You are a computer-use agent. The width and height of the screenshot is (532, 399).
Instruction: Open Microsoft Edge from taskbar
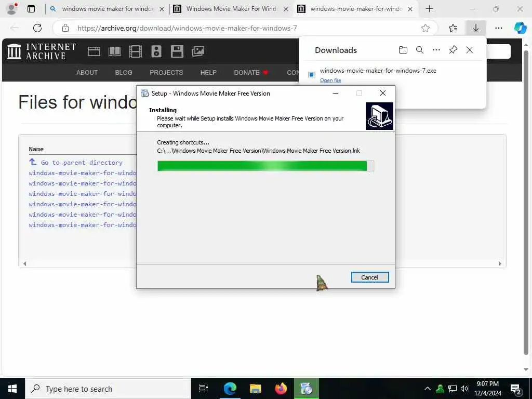tap(230, 389)
